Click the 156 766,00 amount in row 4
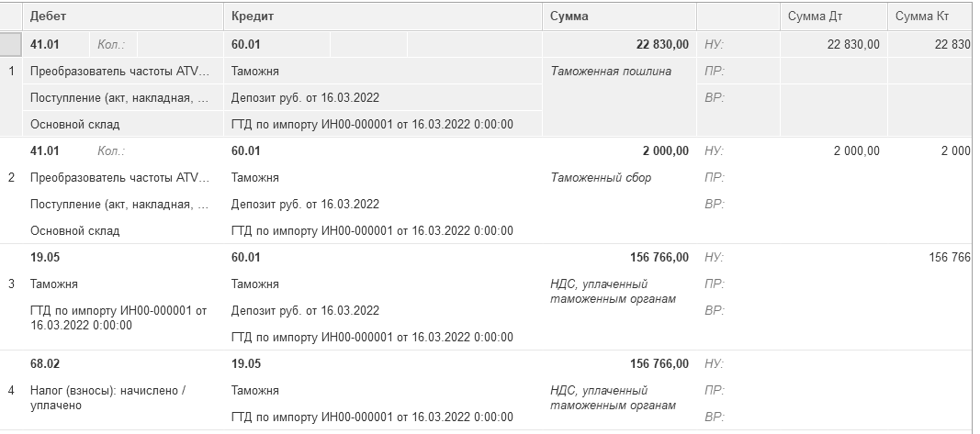 pyautogui.click(x=659, y=364)
